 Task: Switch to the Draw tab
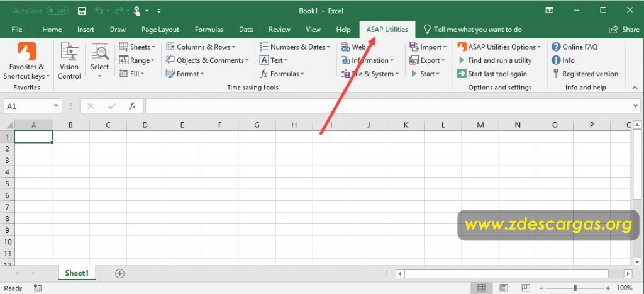(x=118, y=30)
